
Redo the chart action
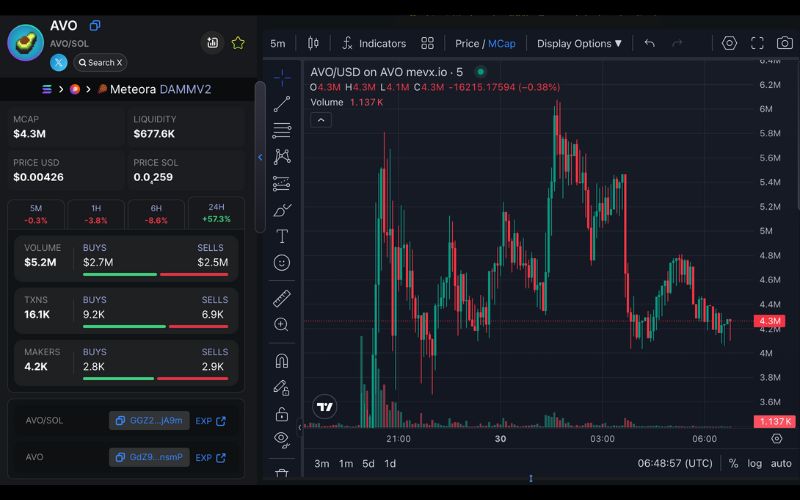click(x=677, y=43)
